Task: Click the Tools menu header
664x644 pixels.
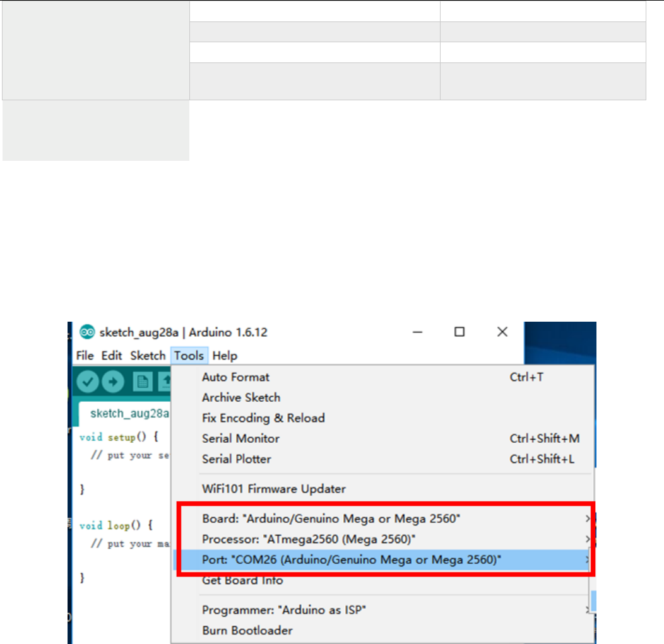Action: coord(189,355)
